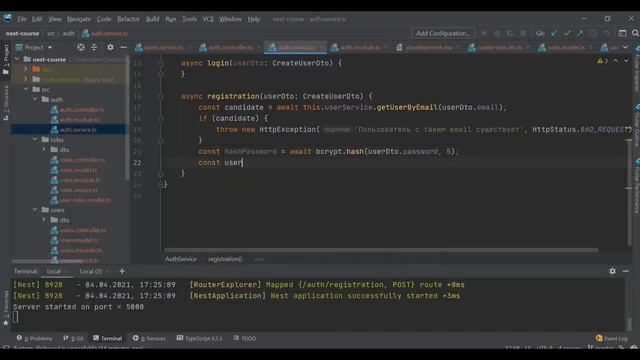Show hidden editor tabs dropdown arrow
The image size is (640, 360).
625,47
